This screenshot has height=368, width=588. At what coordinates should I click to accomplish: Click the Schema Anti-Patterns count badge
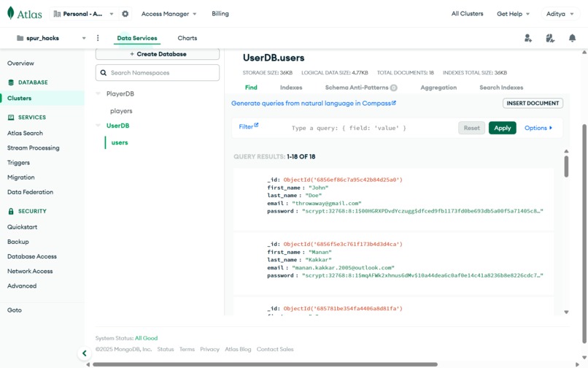(x=393, y=88)
